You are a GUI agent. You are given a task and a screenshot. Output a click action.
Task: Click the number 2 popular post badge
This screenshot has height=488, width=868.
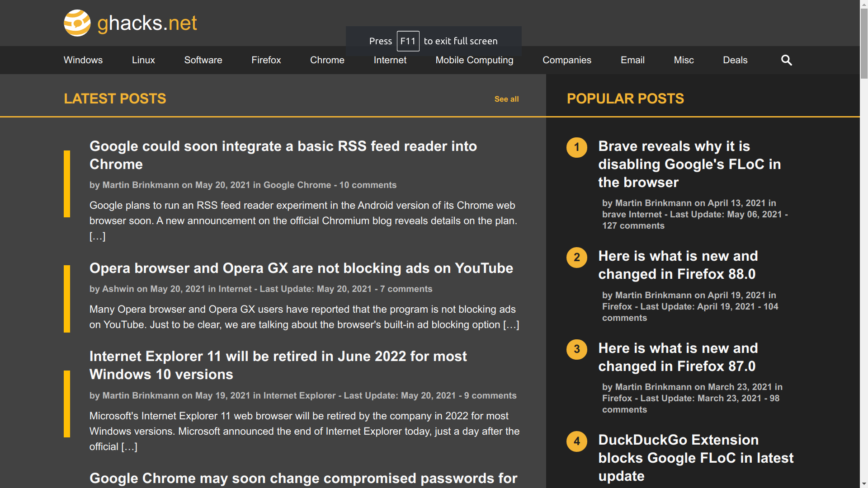click(576, 258)
